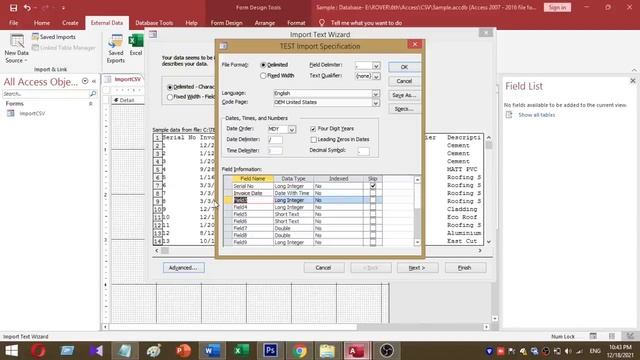Open Date Order dropdown
640x360 pixels.
click(x=292, y=130)
